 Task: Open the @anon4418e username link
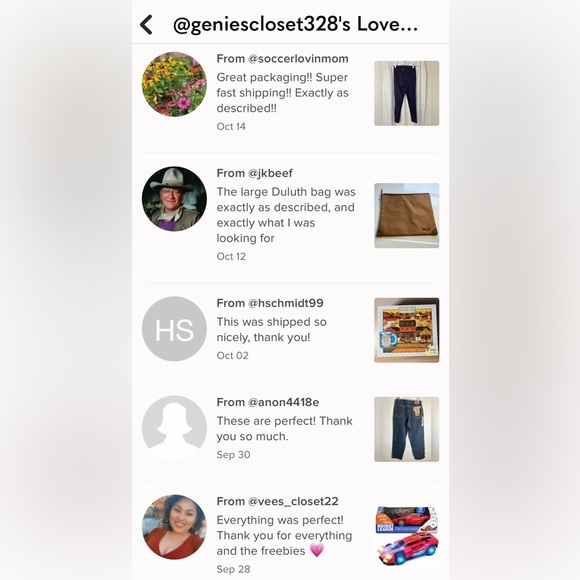(x=283, y=402)
